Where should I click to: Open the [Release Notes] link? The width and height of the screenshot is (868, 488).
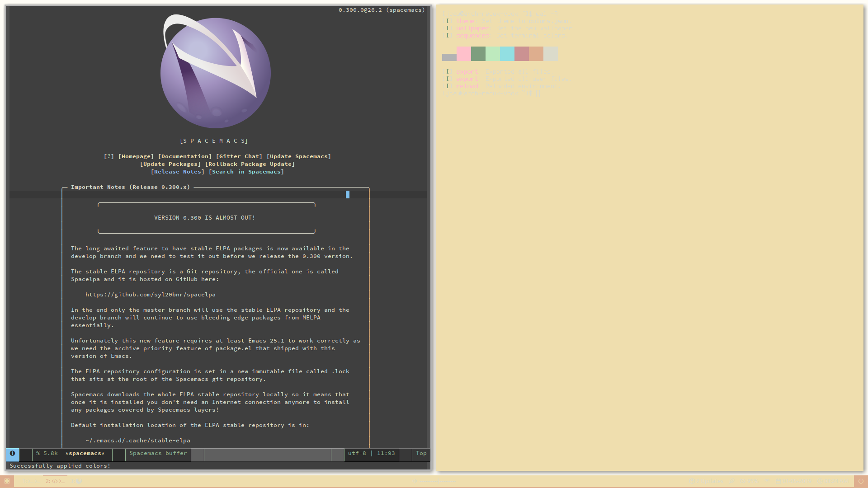click(178, 172)
